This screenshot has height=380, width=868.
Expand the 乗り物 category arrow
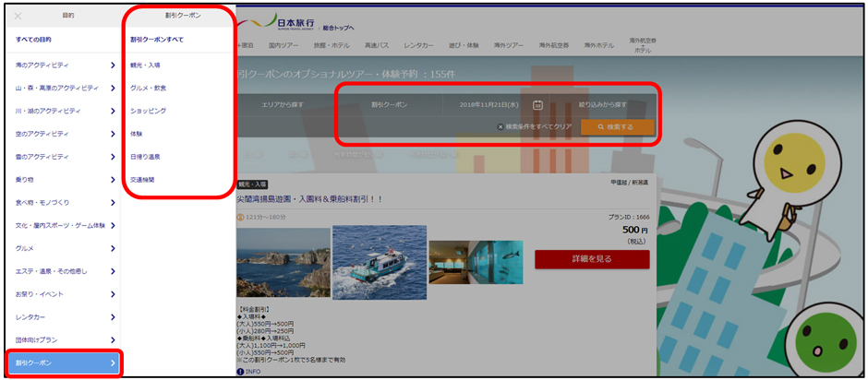(x=113, y=180)
